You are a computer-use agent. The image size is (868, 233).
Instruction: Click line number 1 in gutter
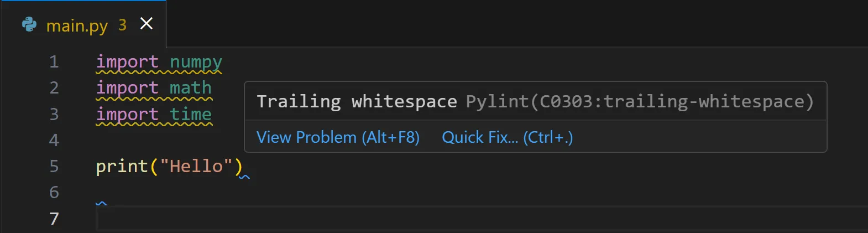[54, 61]
